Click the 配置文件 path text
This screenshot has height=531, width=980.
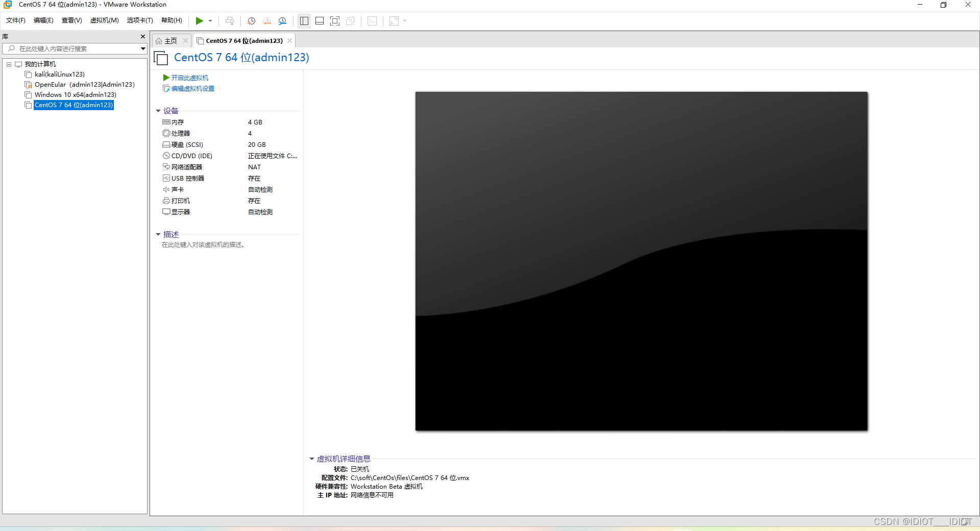click(410, 478)
